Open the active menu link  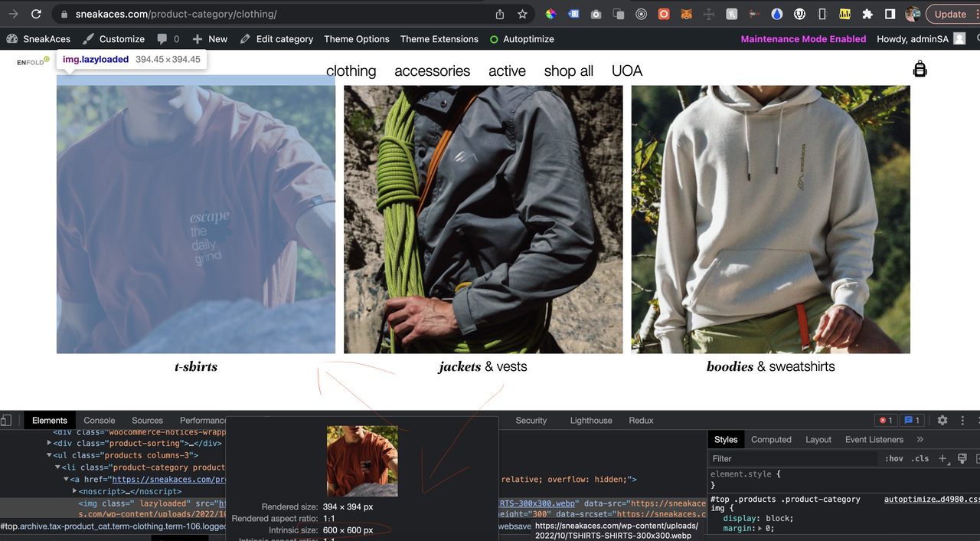click(x=507, y=70)
